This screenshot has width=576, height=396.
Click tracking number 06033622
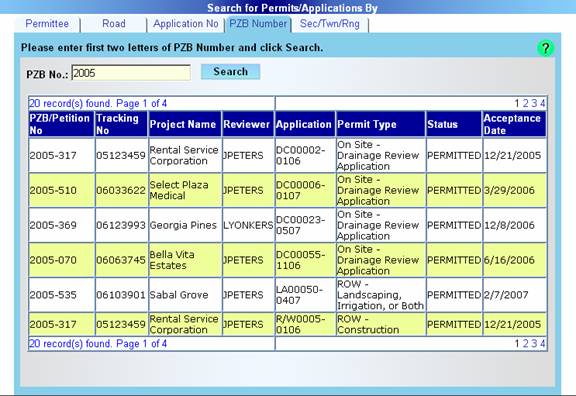coord(121,190)
